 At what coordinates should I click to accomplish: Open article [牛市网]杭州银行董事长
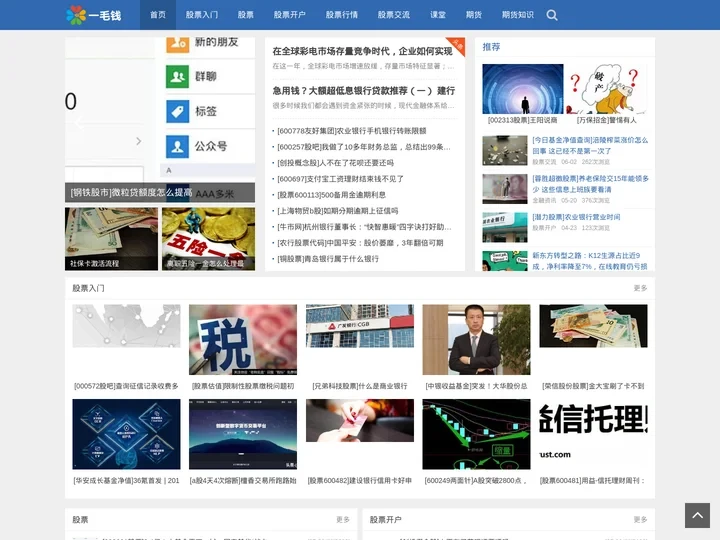point(364,227)
